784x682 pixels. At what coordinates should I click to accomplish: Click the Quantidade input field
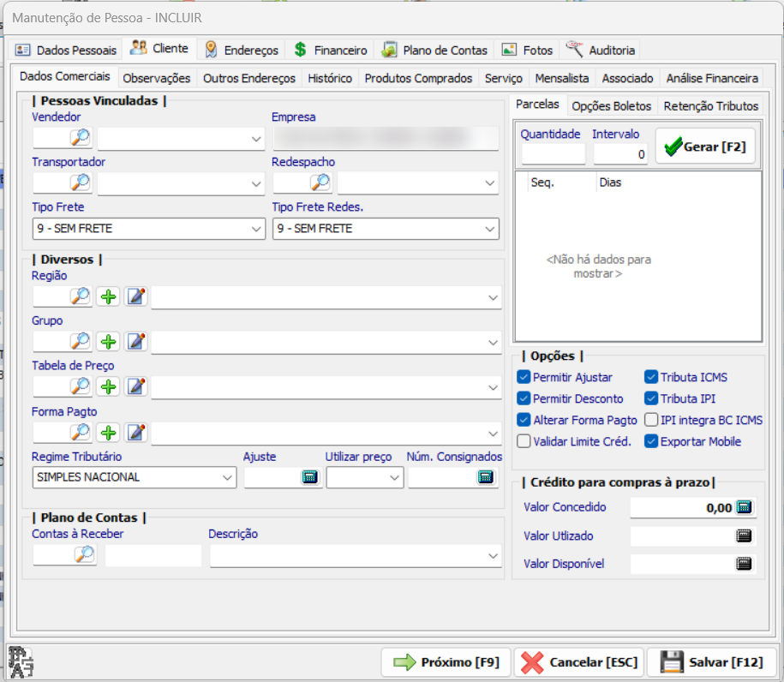tap(553, 154)
